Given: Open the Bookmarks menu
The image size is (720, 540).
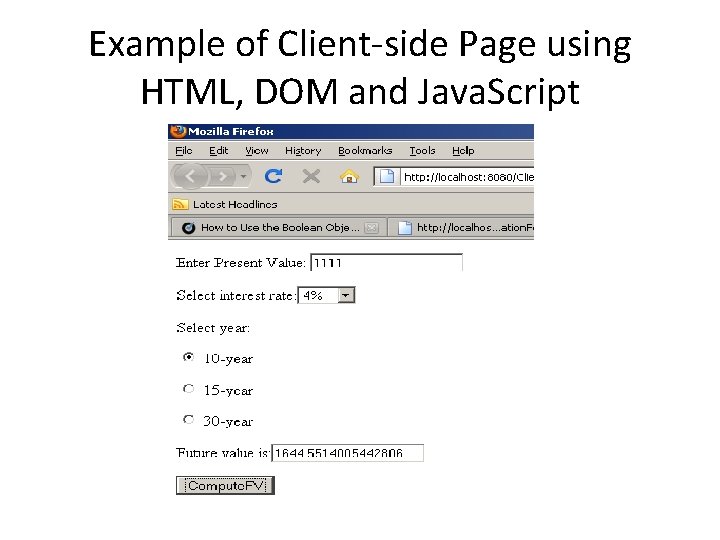Looking at the screenshot, I should tap(365, 151).
